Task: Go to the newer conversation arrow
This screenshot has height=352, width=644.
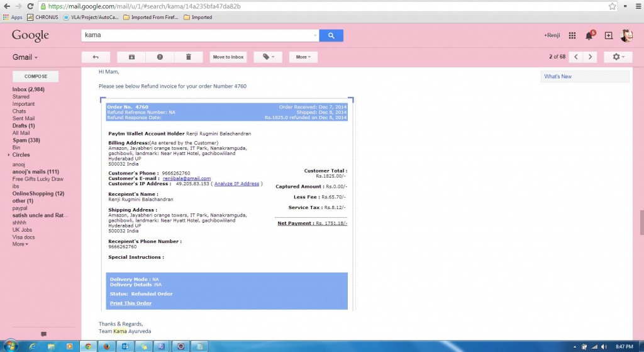Action: (576, 57)
